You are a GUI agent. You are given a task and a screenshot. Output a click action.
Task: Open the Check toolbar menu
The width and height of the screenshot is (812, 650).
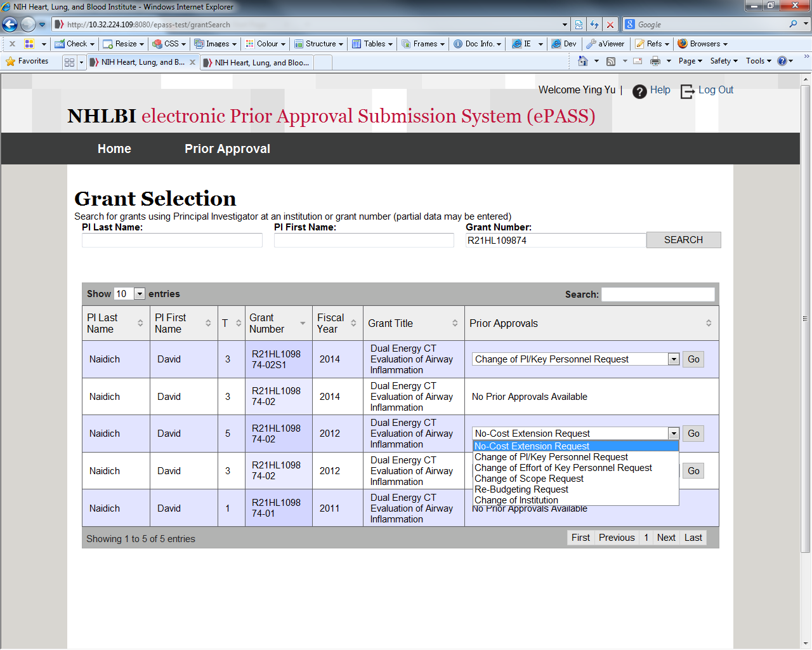coord(74,44)
